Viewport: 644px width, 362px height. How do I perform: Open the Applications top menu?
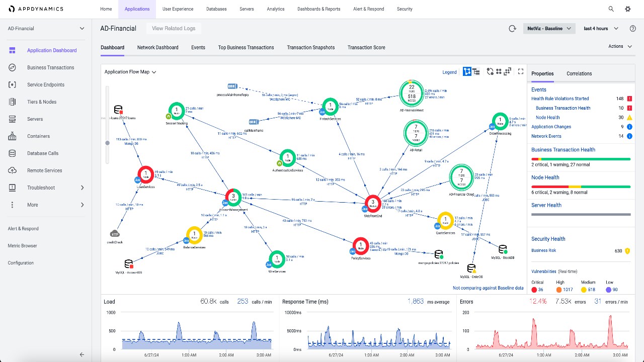(x=137, y=9)
